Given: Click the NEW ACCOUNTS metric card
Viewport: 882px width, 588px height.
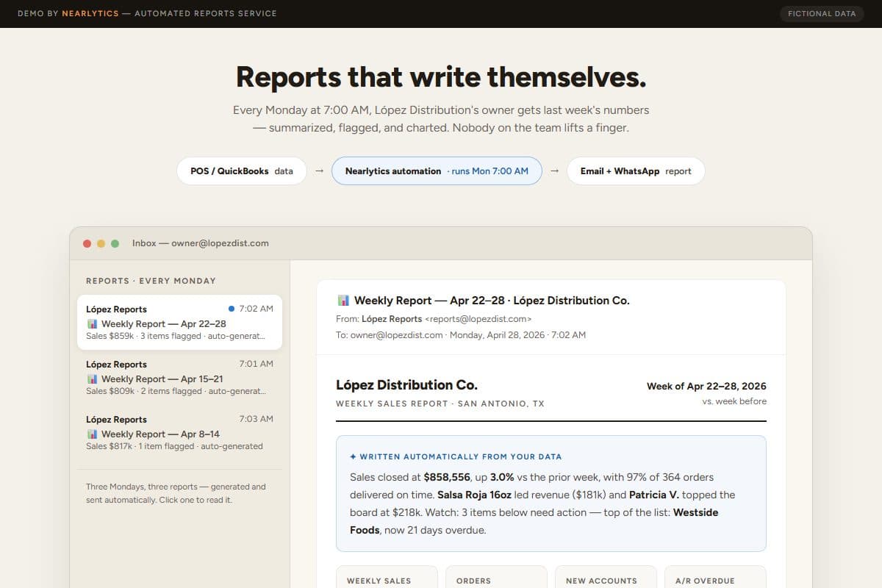Looking at the screenshot, I should (x=606, y=577).
